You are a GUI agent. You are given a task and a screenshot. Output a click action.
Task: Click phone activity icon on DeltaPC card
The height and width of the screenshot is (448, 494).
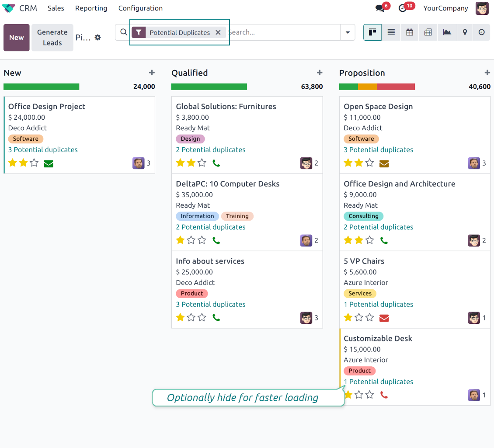[x=216, y=240]
